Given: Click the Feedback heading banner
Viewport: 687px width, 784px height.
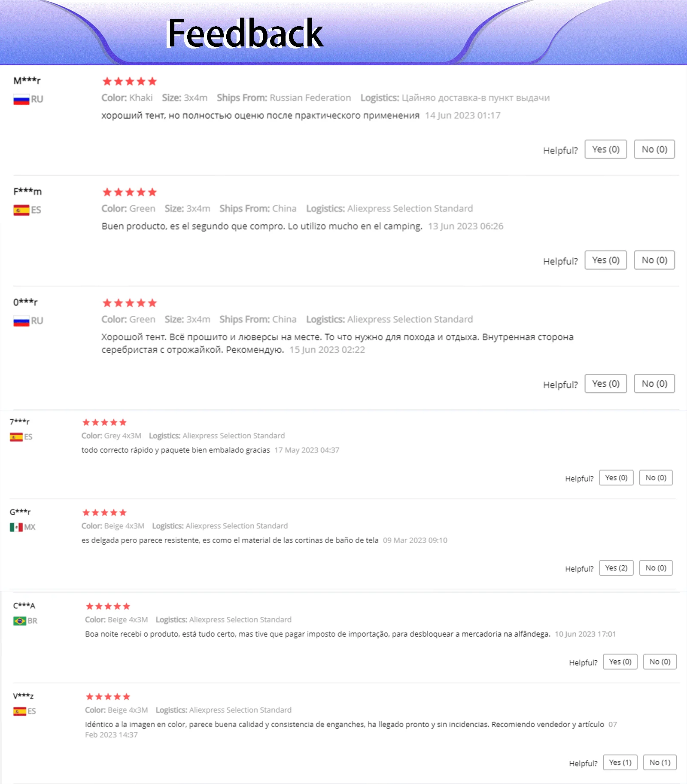Looking at the screenshot, I should 245,33.
